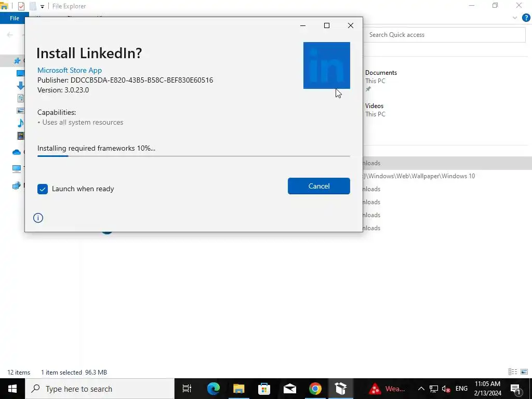Screen dimensions: 532x399
Task: Open File Explorer help icon
Action: pos(526,18)
